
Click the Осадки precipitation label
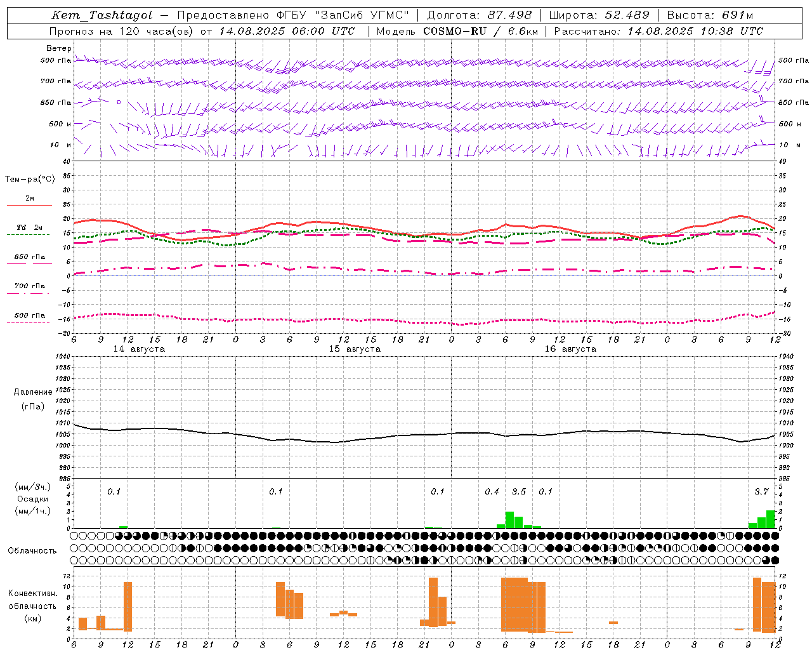[32, 499]
